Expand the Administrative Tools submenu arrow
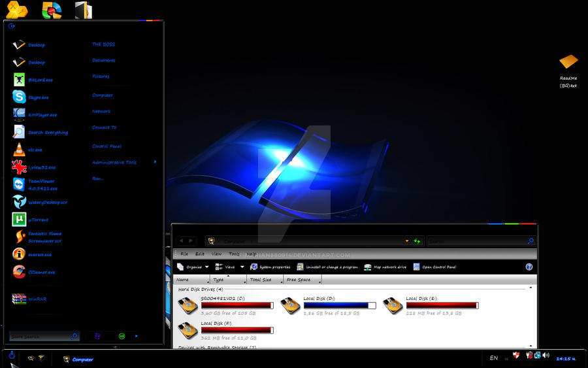Viewport: 588px width, 368px height. (155, 162)
